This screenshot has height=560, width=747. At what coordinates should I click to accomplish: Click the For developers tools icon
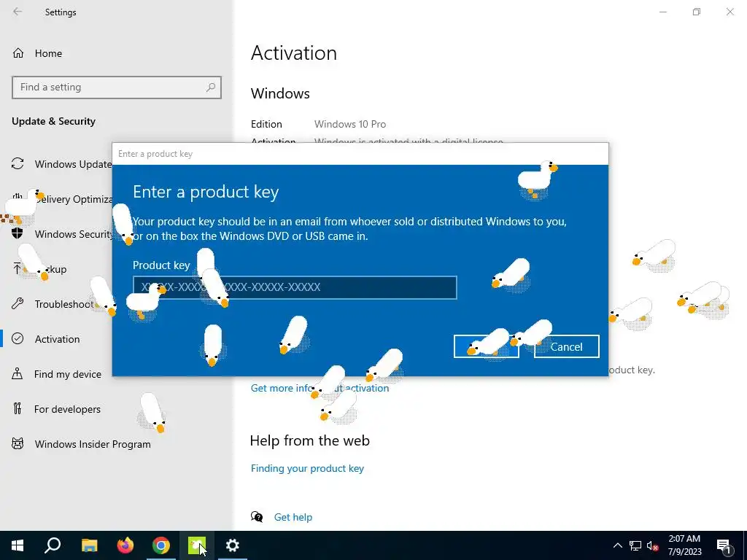(18, 408)
